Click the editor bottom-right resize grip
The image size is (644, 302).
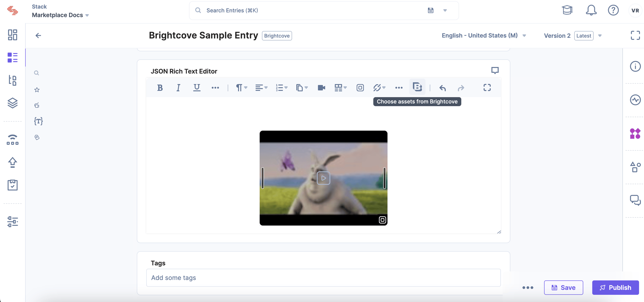click(x=499, y=232)
